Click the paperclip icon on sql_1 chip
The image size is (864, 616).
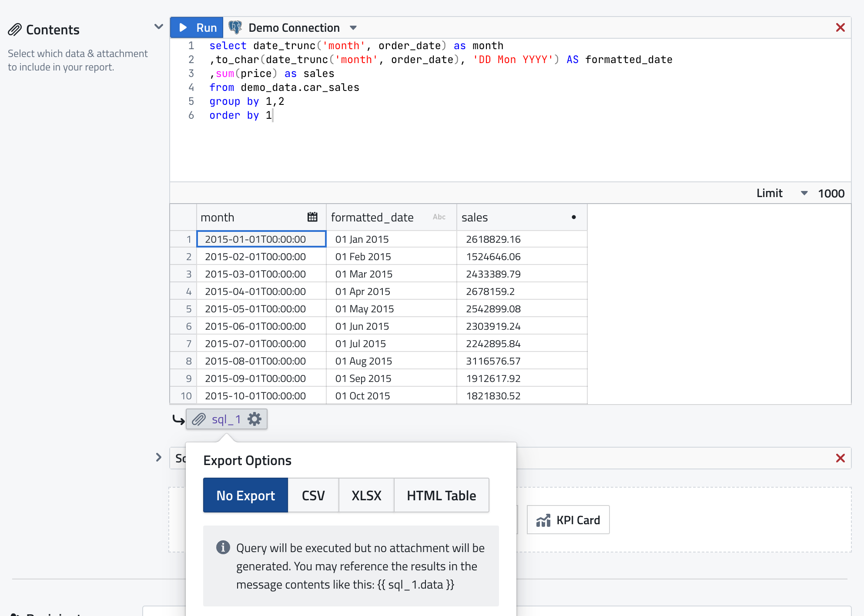[199, 419]
